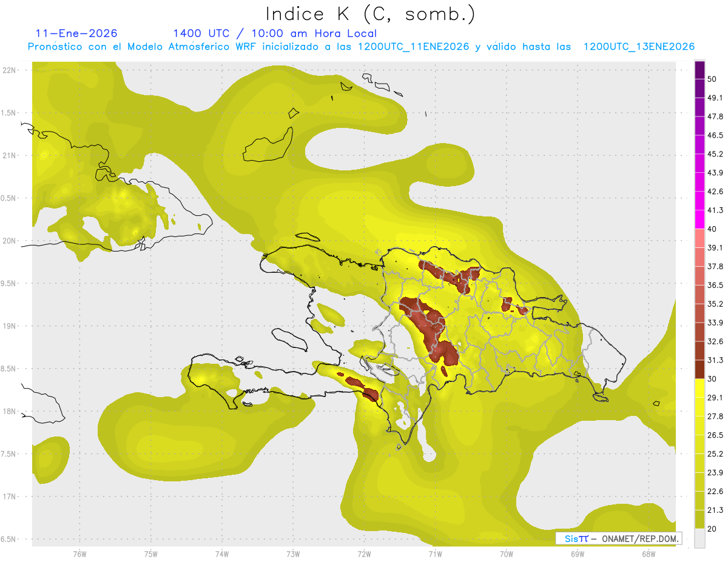The height and width of the screenshot is (562, 728).
Task: Click the '19N' latitude axis label
Action: [x=10, y=326]
